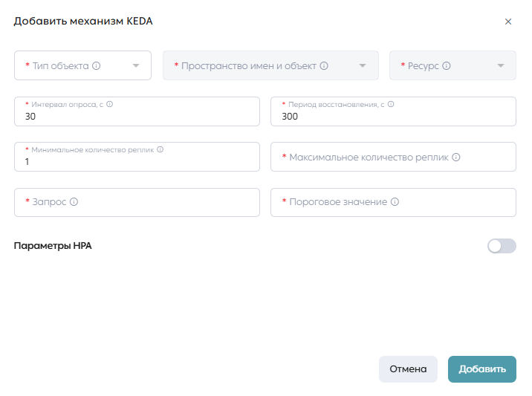Open the Тип объекта dropdown arrow
Image resolution: width=532 pixels, height=396 pixels.
(136, 66)
